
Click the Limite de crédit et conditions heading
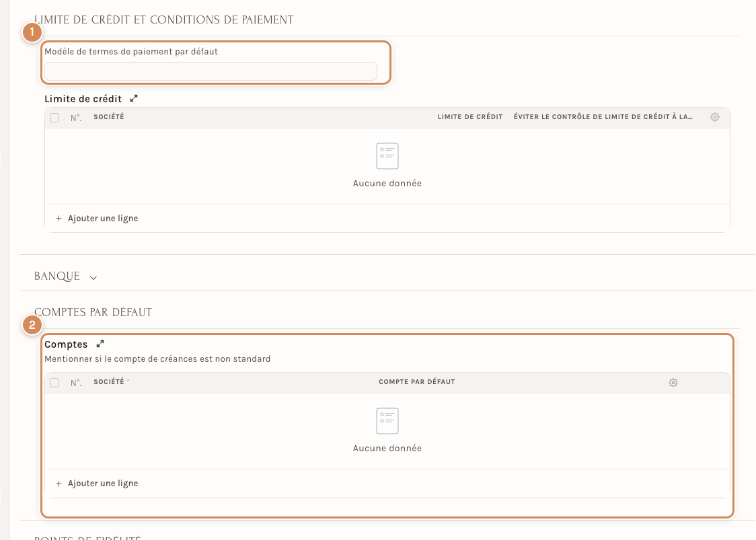(x=164, y=20)
